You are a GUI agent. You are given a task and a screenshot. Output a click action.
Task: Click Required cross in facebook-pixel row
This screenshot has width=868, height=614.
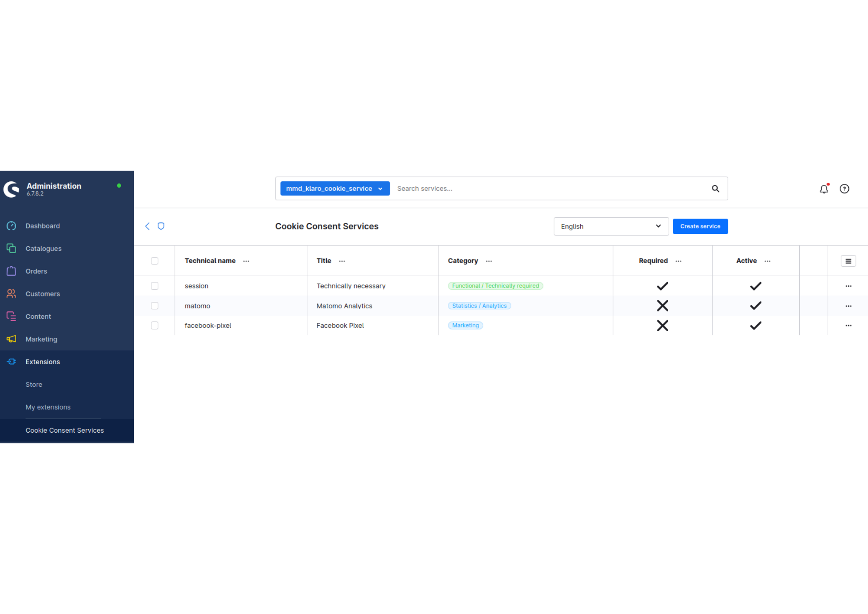pyautogui.click(x=662, y=325)
